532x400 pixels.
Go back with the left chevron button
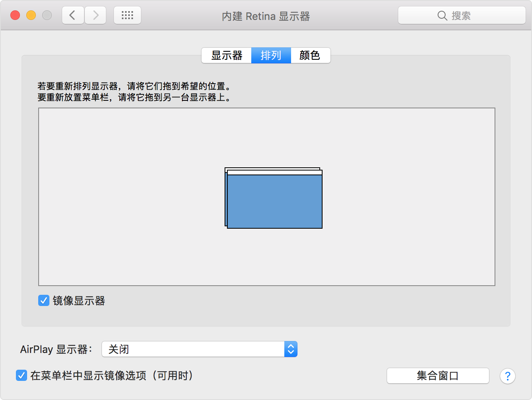[73, 16]
